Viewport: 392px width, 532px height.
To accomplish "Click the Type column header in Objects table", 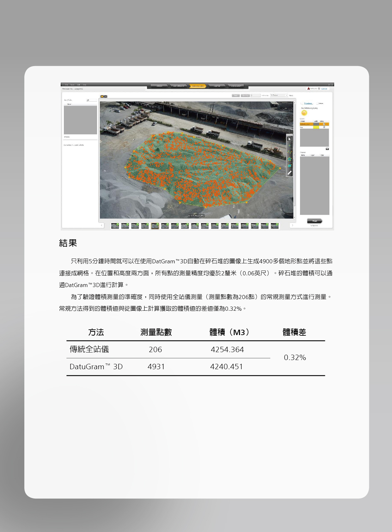I will tap(322, 155).
